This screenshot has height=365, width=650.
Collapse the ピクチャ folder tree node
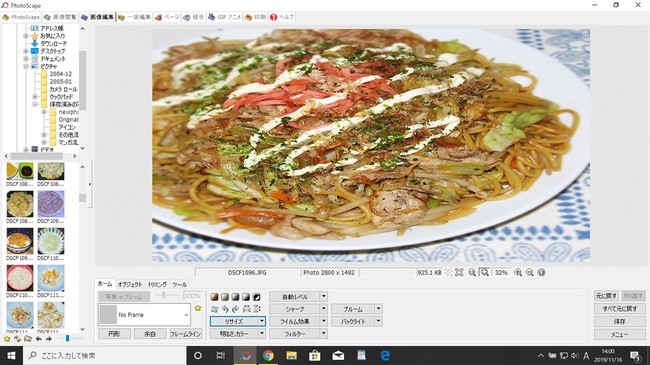[26, 66]
